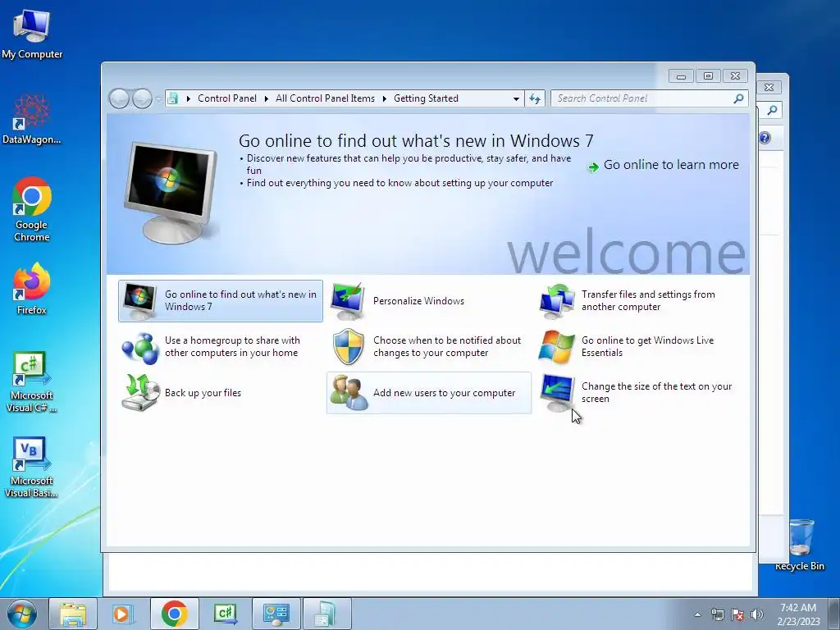Click the Refresh button next to address bar

pyautogui.click(x=535, y=98)
